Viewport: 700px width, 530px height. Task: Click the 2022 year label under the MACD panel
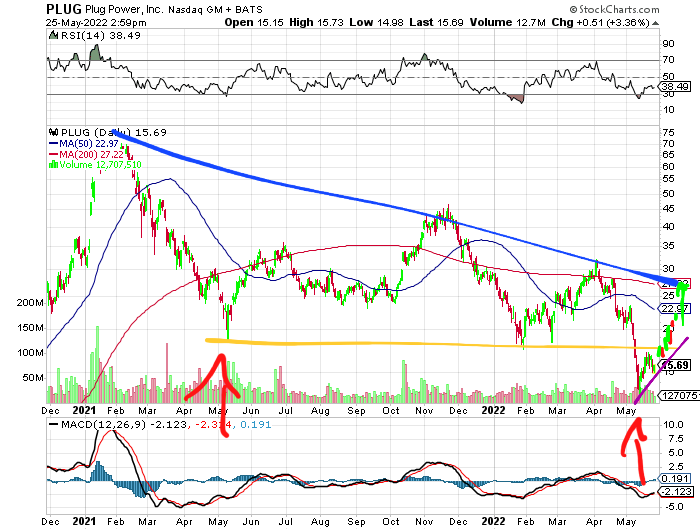coord(493,521)
